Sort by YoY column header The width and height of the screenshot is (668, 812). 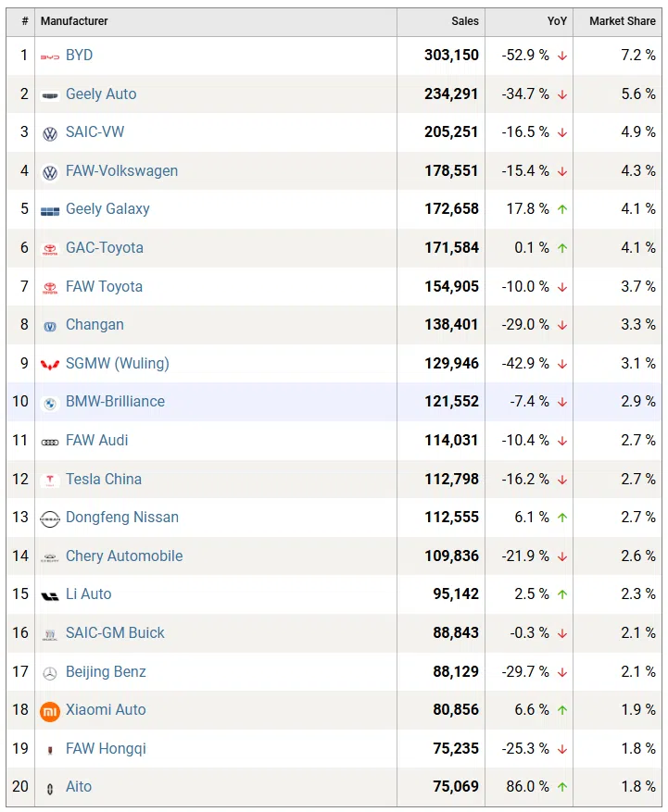tap(557, 21)
